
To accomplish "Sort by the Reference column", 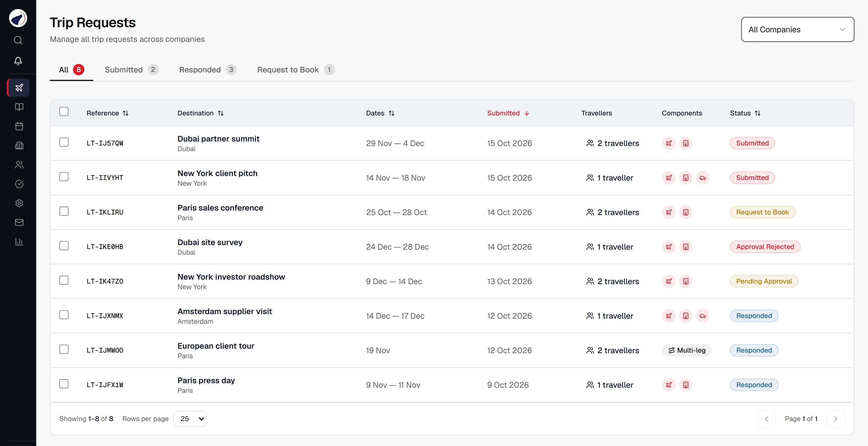I will point(108,113).
